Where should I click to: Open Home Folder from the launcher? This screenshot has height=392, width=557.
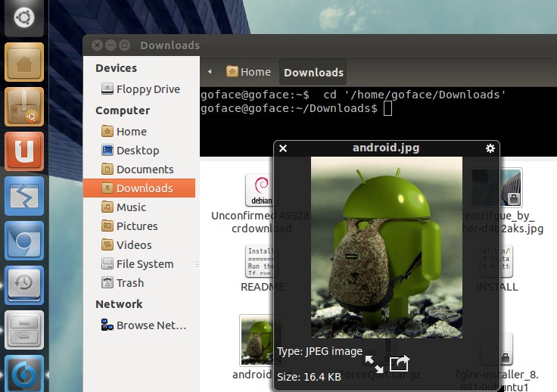click(x=24, y=63)
